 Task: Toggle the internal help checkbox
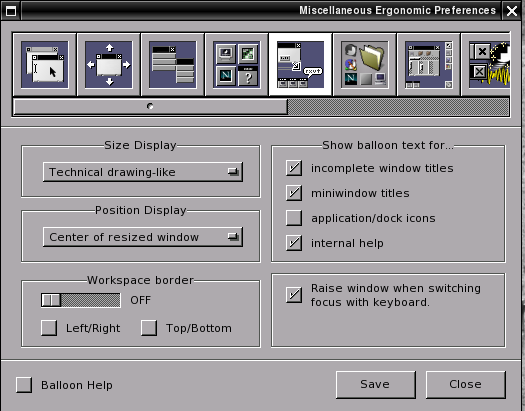click(294, 243)
